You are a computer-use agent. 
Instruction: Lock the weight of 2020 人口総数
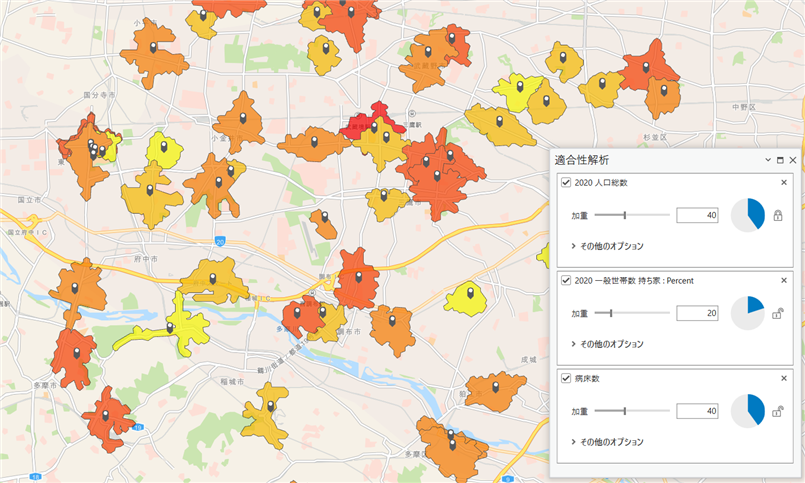point(777,215)
